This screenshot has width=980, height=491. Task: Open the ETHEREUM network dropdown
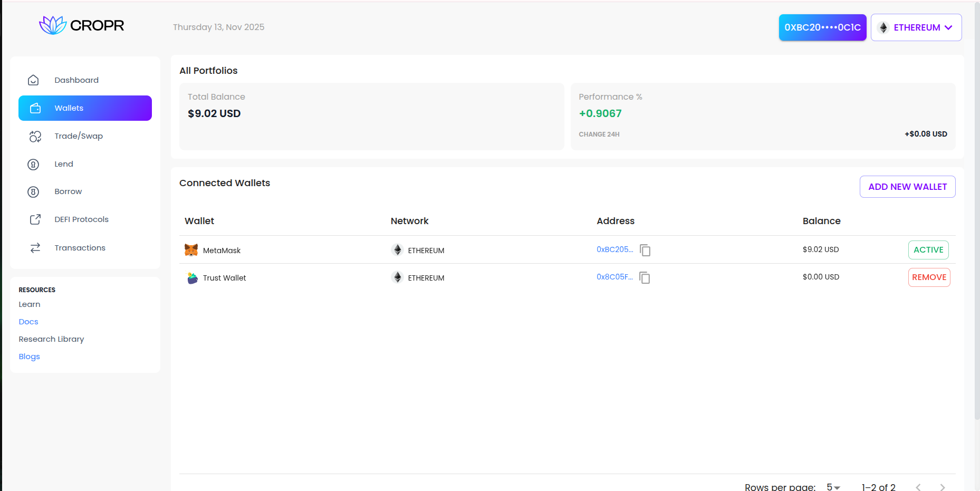pos(916,27)
